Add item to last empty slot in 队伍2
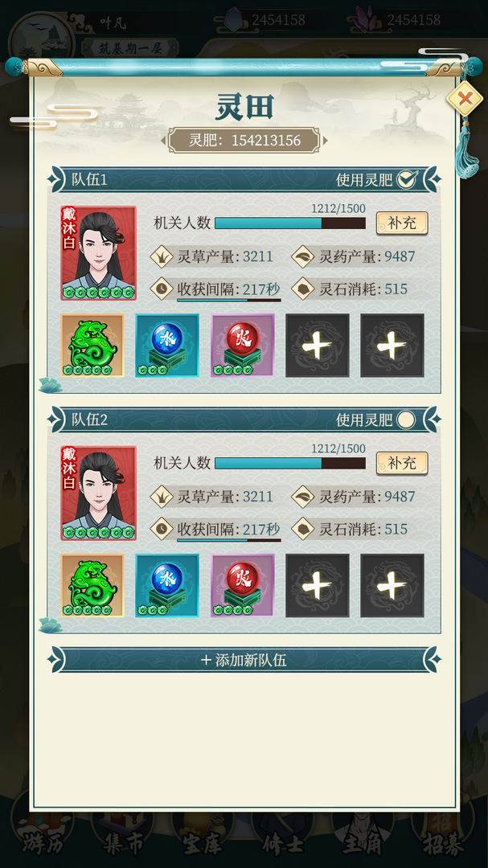Screen dimensions: 488x868 [392, 586]
